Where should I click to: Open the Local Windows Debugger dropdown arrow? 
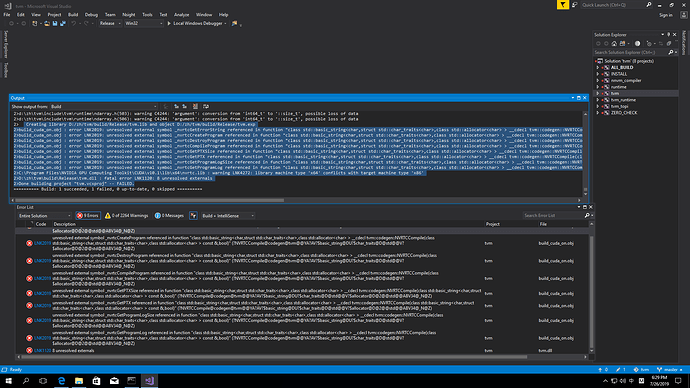(x=225, y=23)
